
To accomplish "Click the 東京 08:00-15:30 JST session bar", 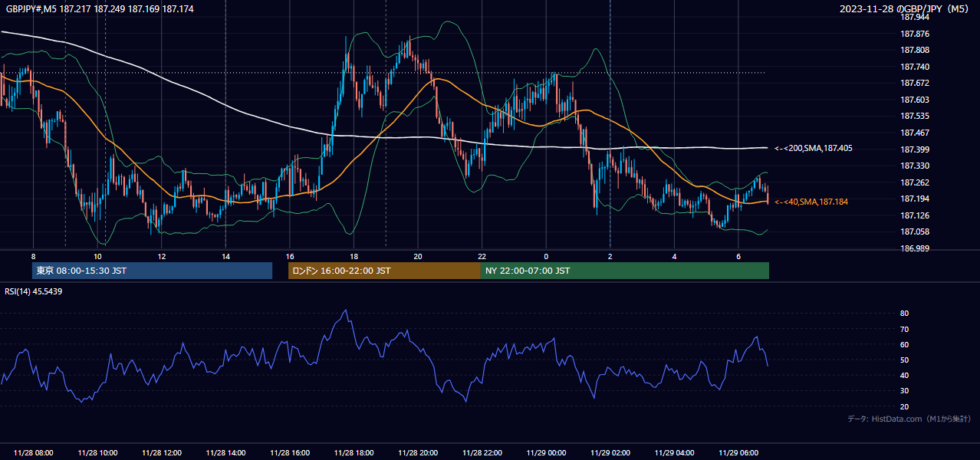I will pos(152,271).
